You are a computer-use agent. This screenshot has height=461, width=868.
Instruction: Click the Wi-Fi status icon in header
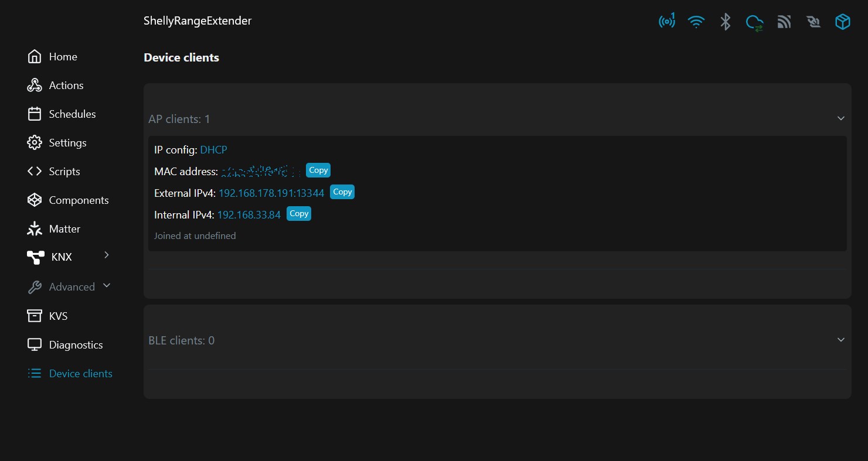click(696, 22)
